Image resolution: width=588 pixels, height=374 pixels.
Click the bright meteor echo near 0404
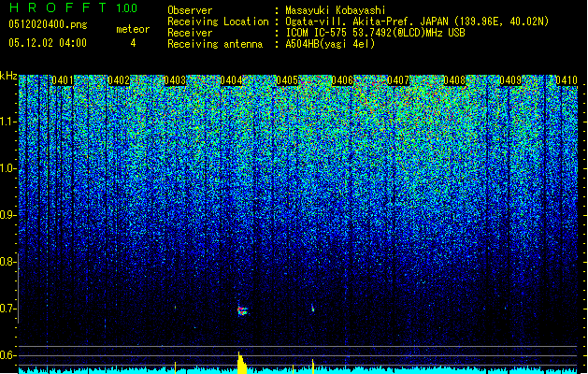[242, 310]
